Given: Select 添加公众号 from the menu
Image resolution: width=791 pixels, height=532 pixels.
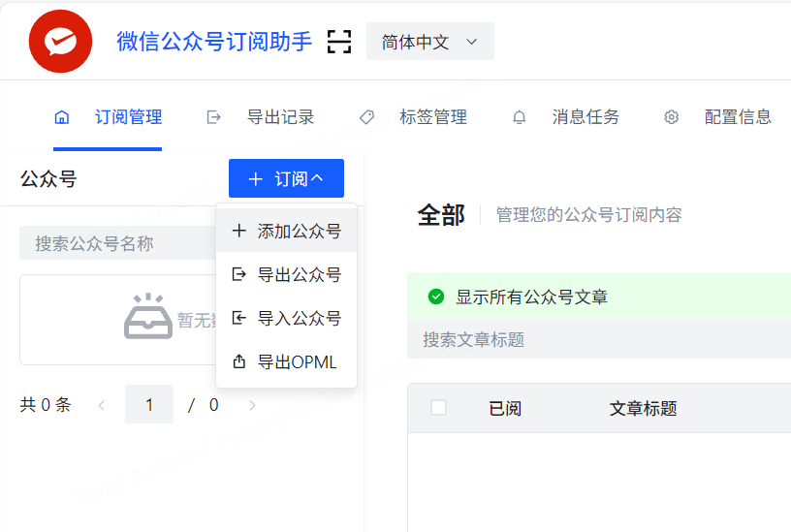Looking at the screenshot, I should point(287,231).
